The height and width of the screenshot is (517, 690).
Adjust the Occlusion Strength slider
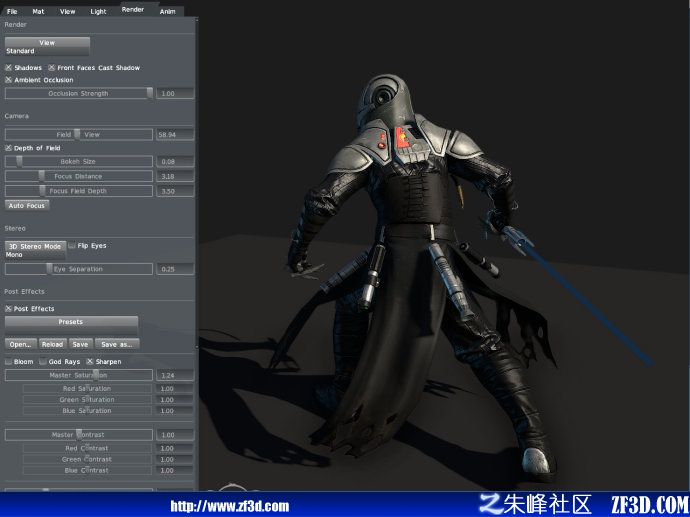(x=79, y=93)
